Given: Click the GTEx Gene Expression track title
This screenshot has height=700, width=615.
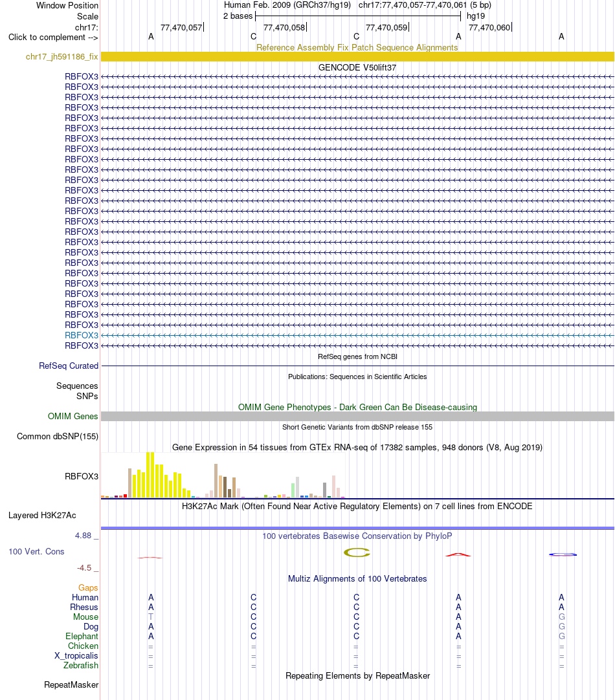Looking at the screenshot, I should coord(357,447).
